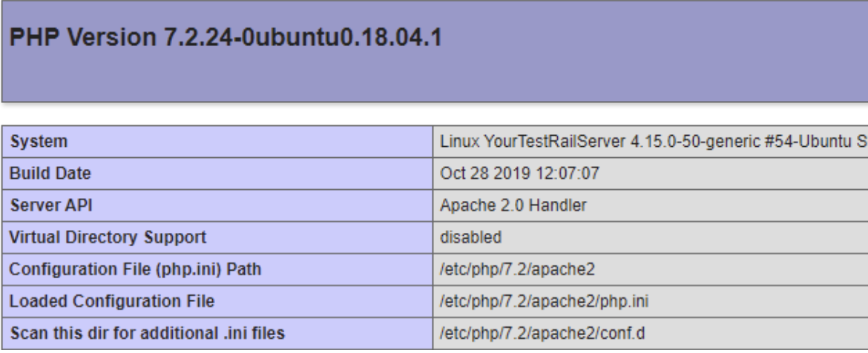Click the Linux YourTestRailServer system value
Viewport: 868px width, 353px height.
[x=653, y=142]
